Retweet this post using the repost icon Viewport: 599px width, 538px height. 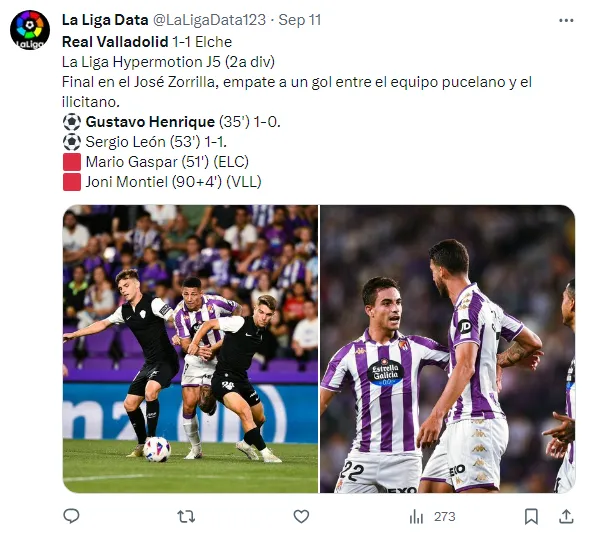[186, 517]
